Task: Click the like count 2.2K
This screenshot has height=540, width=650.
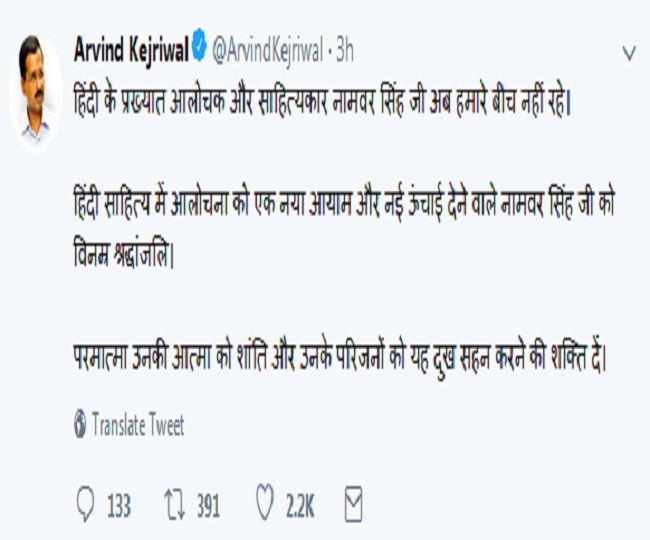Action: 299,506
